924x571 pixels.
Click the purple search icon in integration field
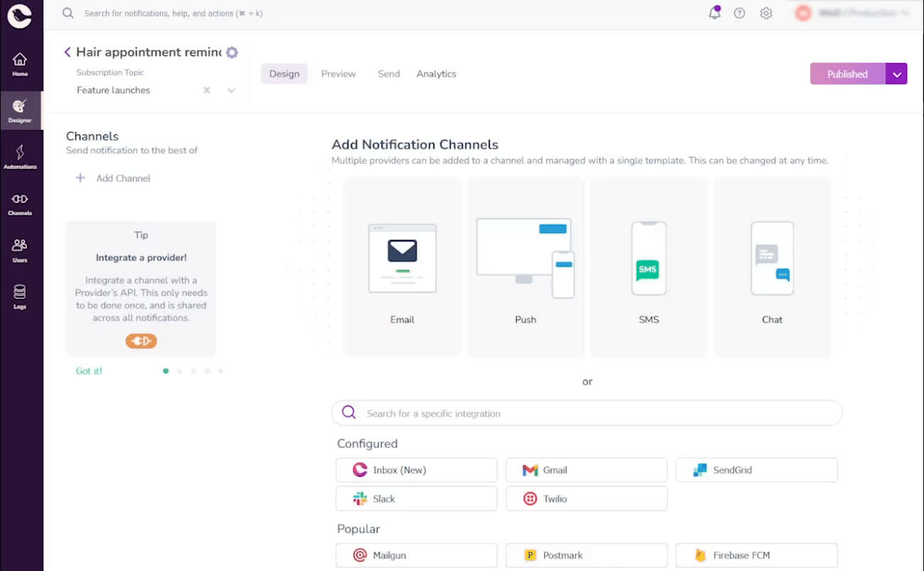(349, 413)
